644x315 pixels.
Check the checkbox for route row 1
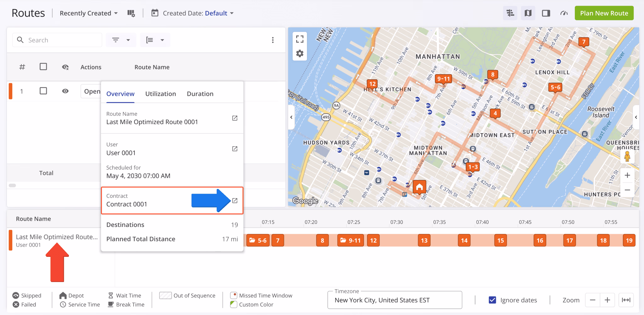tap(43, 91)
